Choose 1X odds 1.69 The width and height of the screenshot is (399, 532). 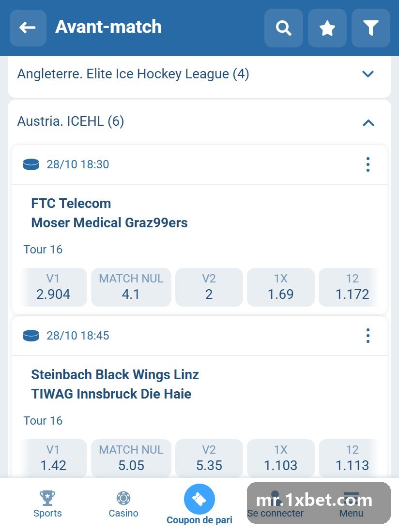[281, 287]
